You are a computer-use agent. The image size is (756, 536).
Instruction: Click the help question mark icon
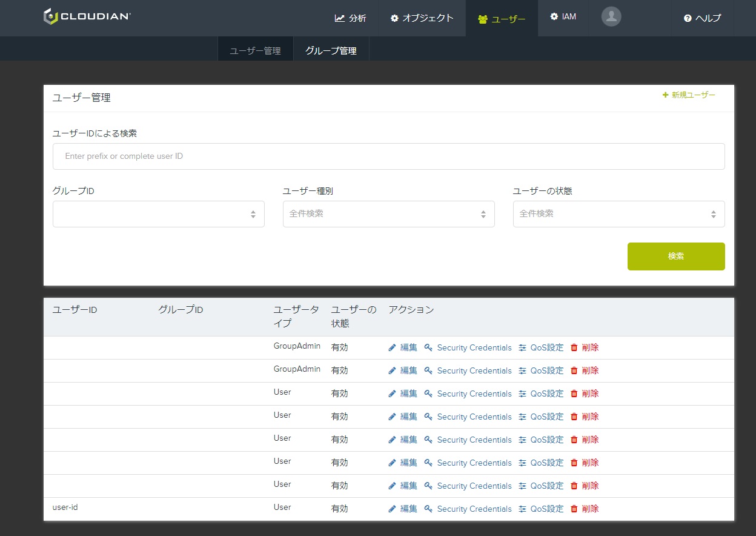[x=688, y=18]
